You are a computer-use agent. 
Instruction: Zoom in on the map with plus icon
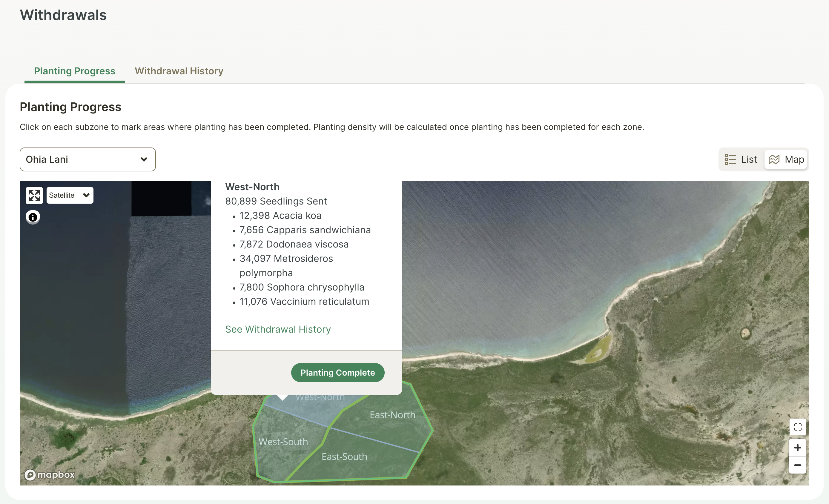coord(797,448)
